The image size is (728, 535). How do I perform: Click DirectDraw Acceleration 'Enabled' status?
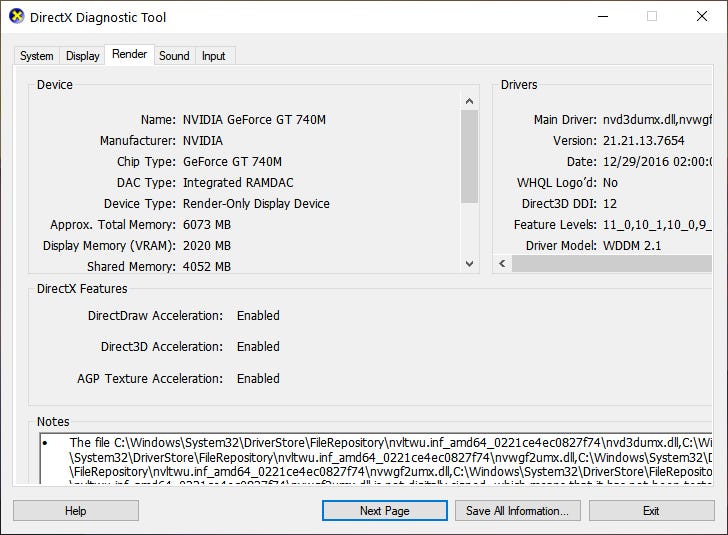258,316
